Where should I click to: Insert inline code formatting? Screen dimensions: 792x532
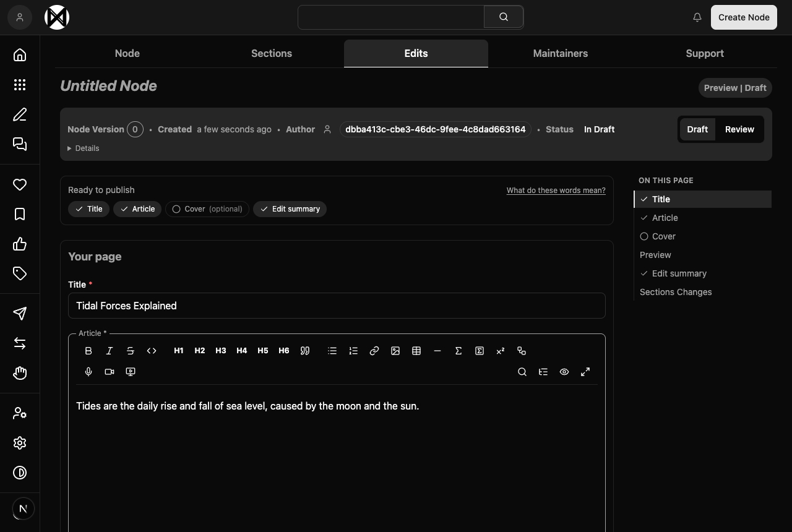pos(152,351)
